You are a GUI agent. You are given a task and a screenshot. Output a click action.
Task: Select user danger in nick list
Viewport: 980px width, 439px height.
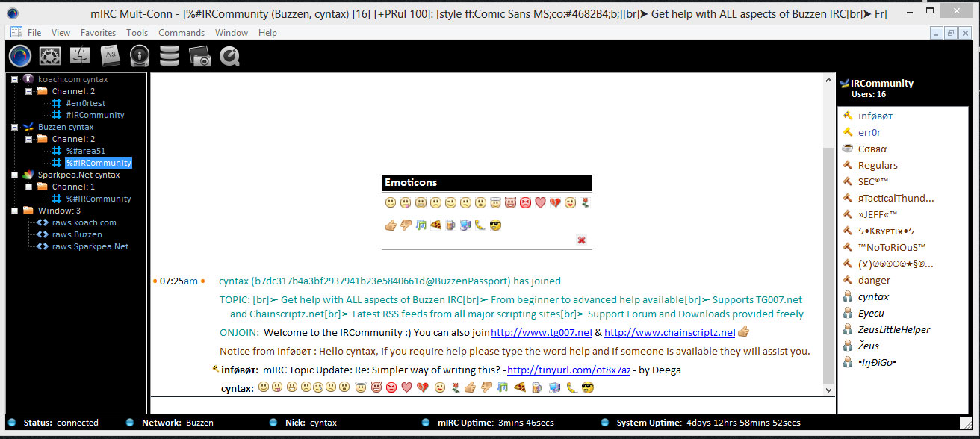coord(874,280)
